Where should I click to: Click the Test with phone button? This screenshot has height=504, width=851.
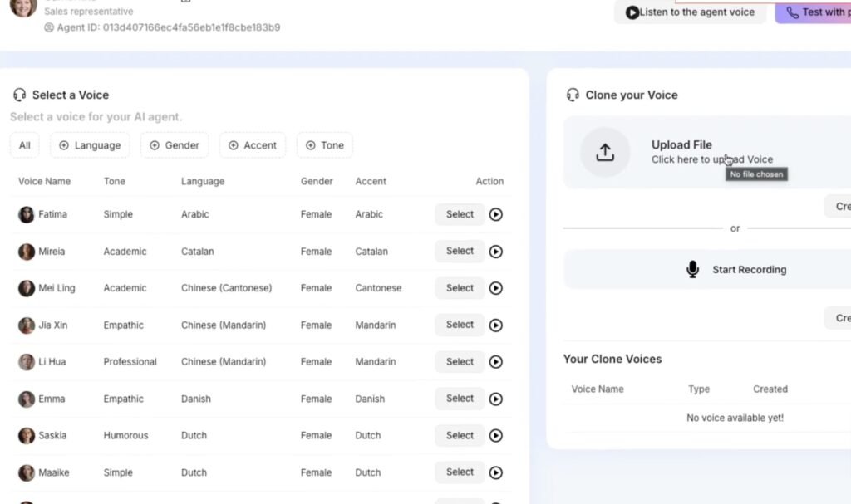coord(814,12)
